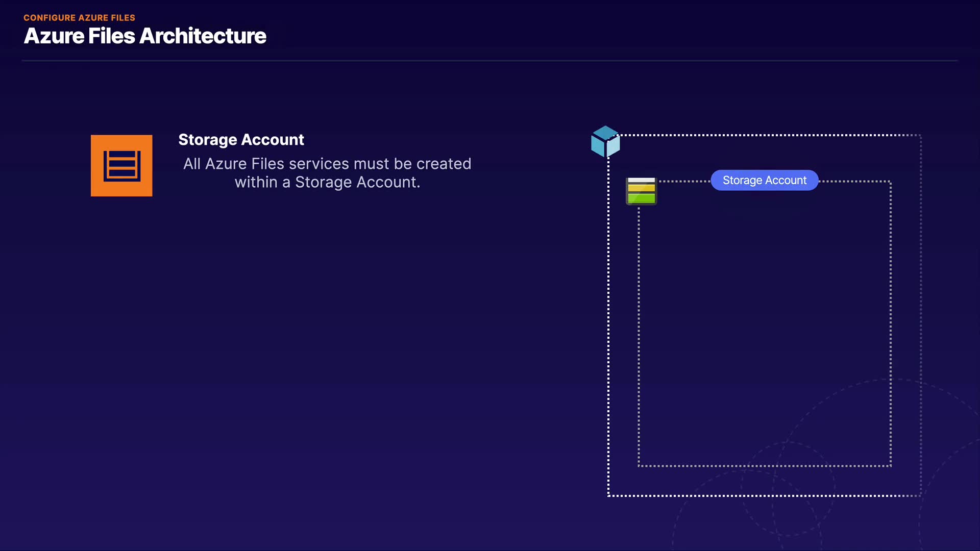
Task: Click the blue cube resource group icon
Action: click(x=605, y=141)
